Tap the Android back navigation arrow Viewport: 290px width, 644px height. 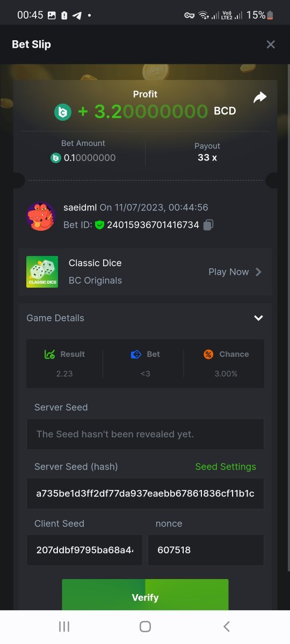point(226,626)
